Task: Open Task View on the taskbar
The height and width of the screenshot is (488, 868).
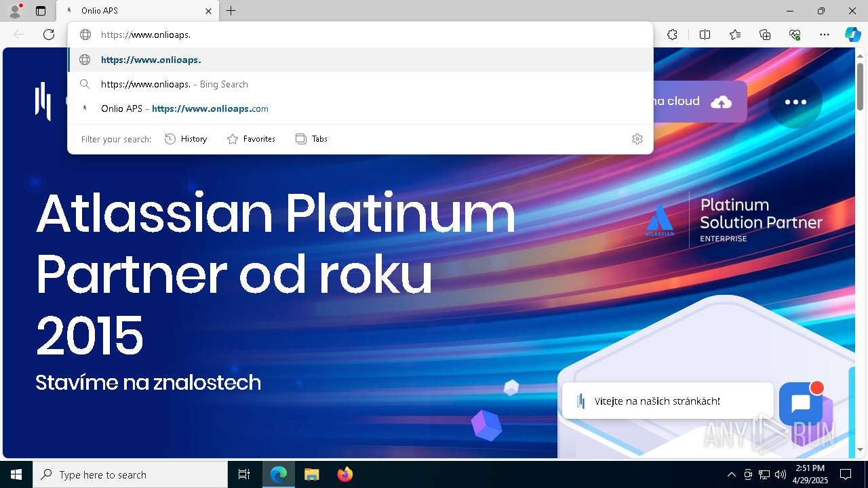Action: coord(244,474)
